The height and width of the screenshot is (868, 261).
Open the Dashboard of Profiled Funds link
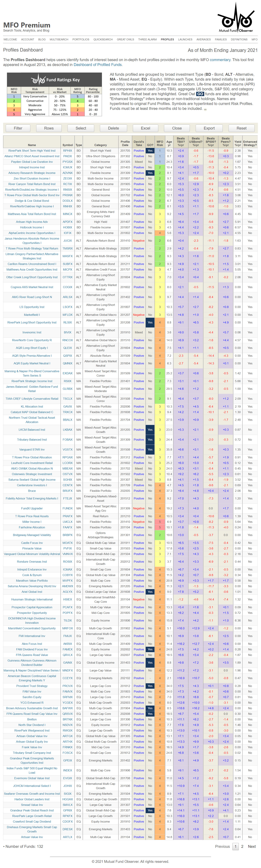(98, 65)
